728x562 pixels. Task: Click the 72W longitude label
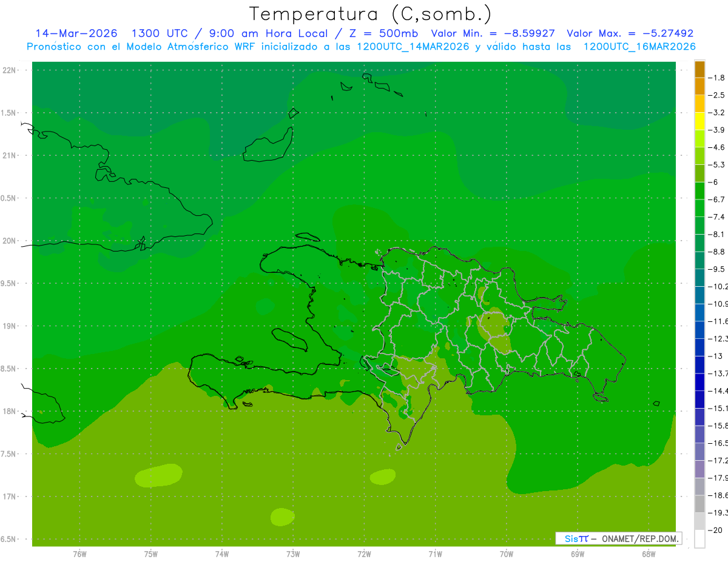point(364,554)
